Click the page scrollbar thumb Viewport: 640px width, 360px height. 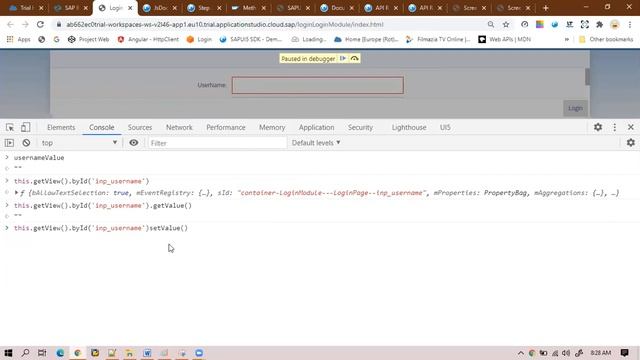pos(587,77)
